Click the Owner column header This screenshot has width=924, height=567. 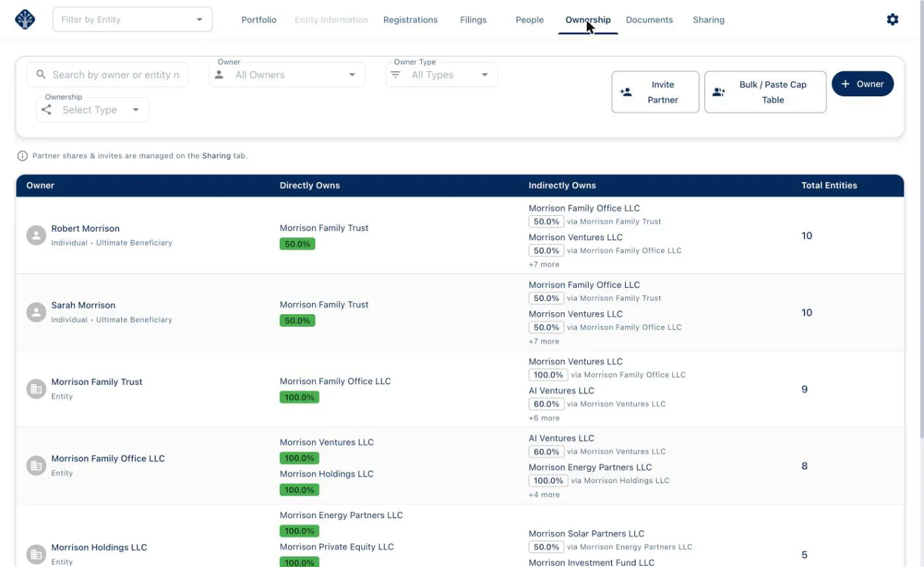(x=40, y=185)
